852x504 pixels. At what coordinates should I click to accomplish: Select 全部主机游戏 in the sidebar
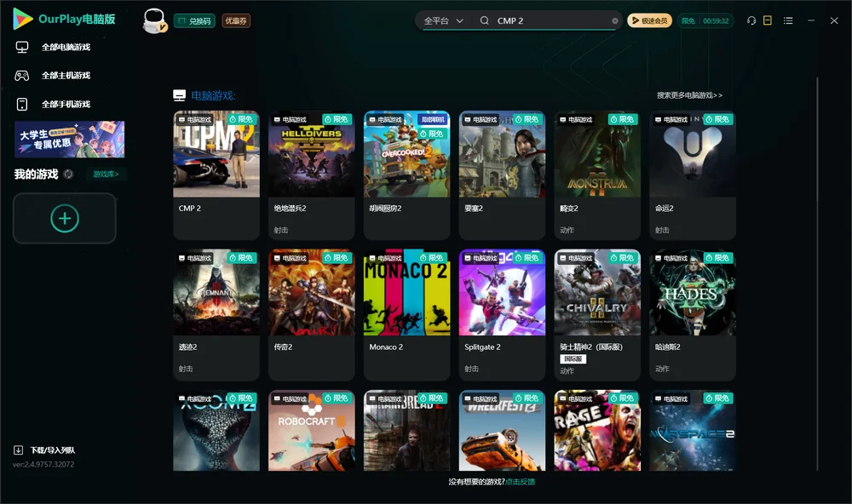coord(66,76)
